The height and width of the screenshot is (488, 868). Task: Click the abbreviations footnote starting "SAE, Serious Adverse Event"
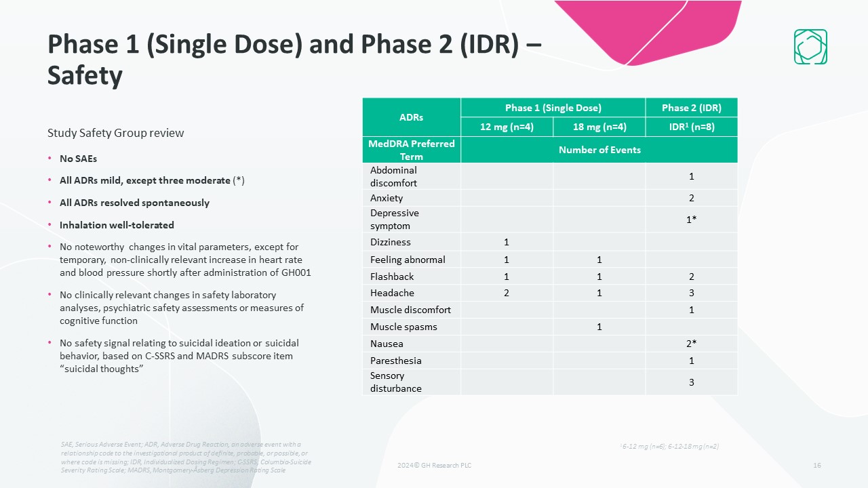185,457
